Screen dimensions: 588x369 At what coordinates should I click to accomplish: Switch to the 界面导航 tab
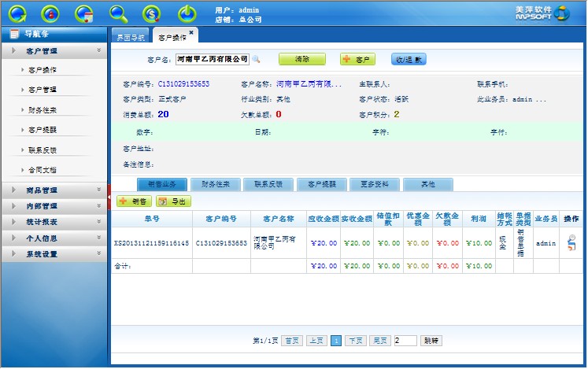pyautogui.click(x=131, y=37)
